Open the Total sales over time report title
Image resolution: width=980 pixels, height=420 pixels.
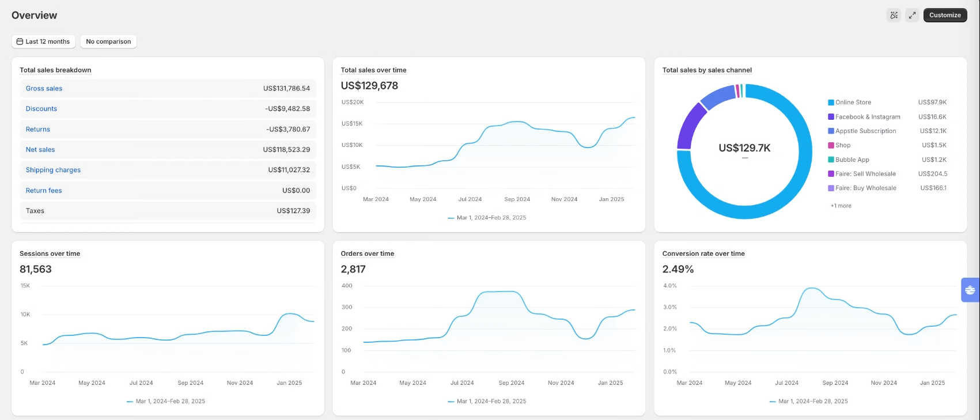point(373,70)
